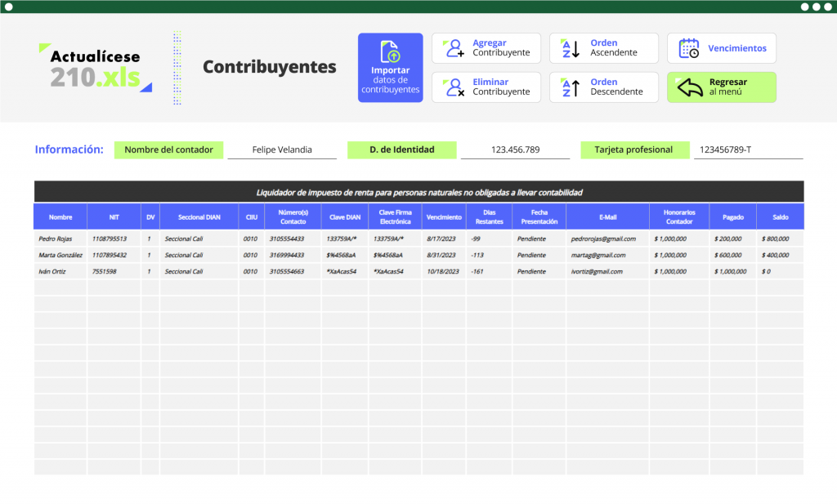Click the due date 10/18/2023
Image resolution: width=837 pixels, height=504 pixels.
pyautogui.click(x=444, y=271)
